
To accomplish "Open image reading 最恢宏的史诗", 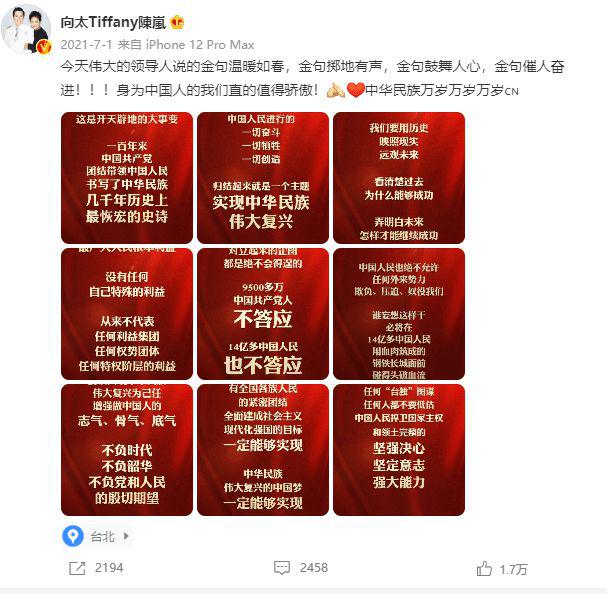I will pyautogui.click(x=127, y=178).
